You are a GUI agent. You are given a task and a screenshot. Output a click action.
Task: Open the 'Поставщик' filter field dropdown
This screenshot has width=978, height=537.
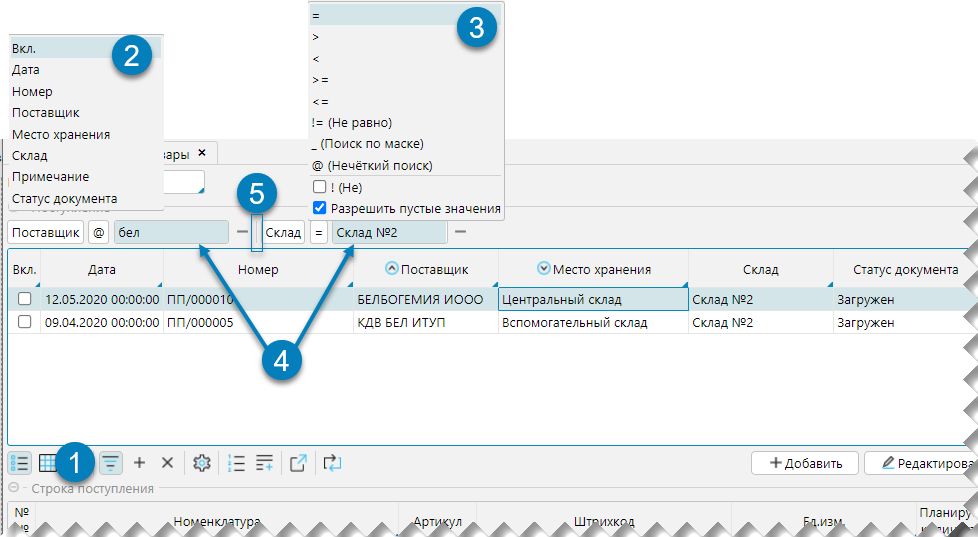pos(46,233)
